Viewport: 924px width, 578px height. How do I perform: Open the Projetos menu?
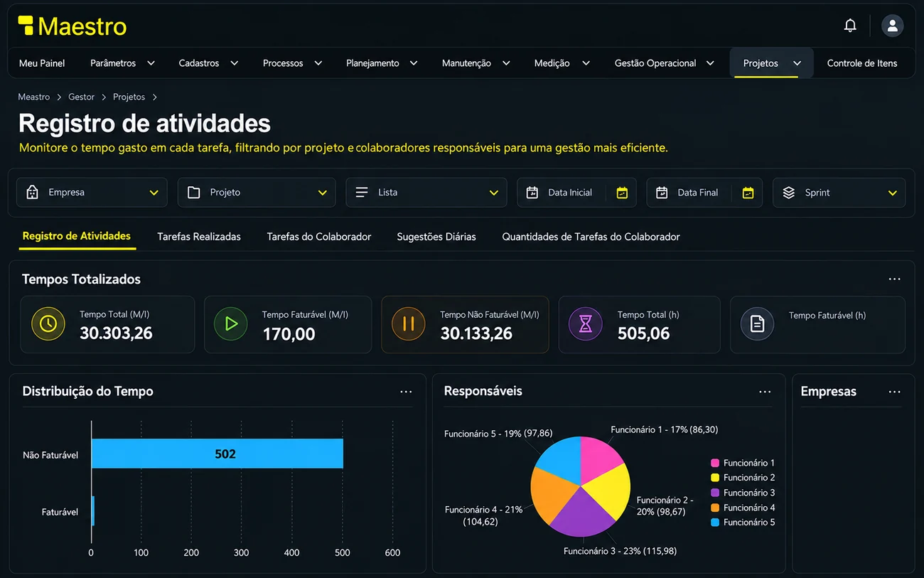click(772, 63)
